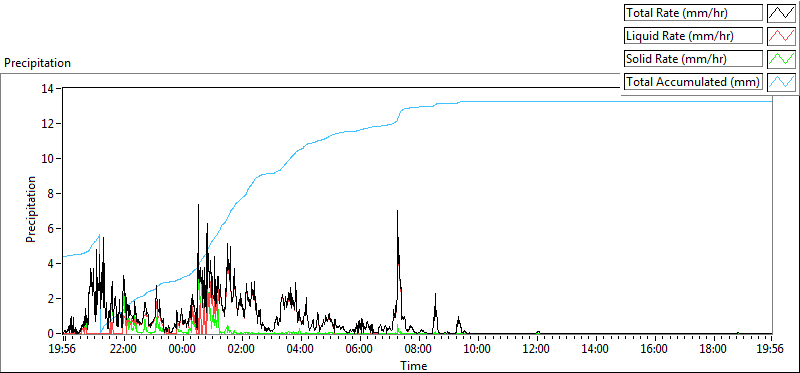Click the vertical Precipitation axis label
800x373 pixels.
click(x=31, y=209)
